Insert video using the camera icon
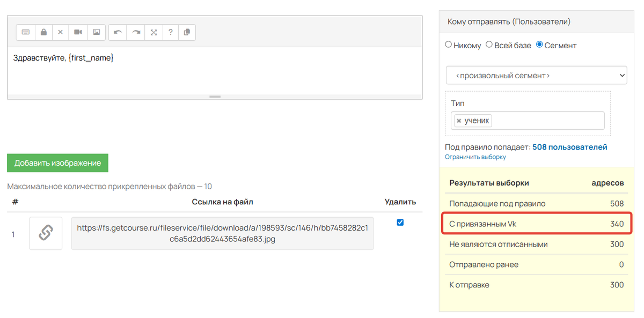The width and height of the screenshot is (644, 318). pyautogui.click(x=78, y=32)
